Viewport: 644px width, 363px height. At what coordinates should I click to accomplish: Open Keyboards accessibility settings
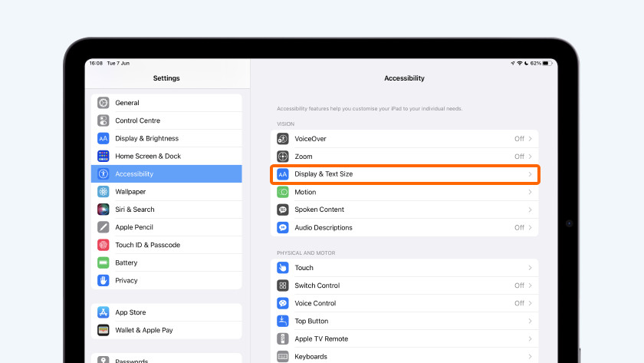(310, 356)
